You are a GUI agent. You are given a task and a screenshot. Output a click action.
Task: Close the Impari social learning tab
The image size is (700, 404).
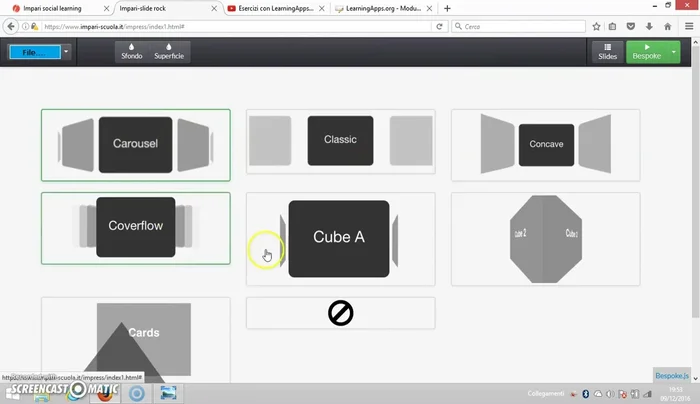click(x=106, y=8)
